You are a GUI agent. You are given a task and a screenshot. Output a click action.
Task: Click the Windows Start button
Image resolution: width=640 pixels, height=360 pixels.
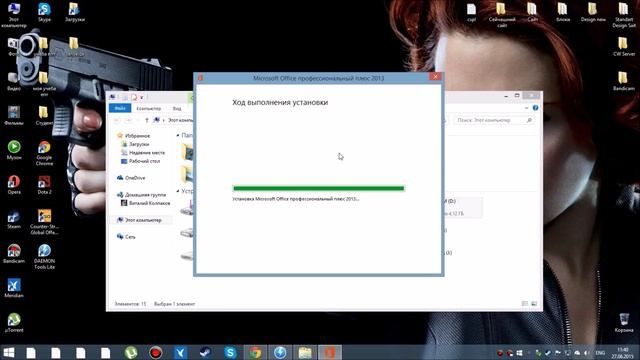[8, 353]
